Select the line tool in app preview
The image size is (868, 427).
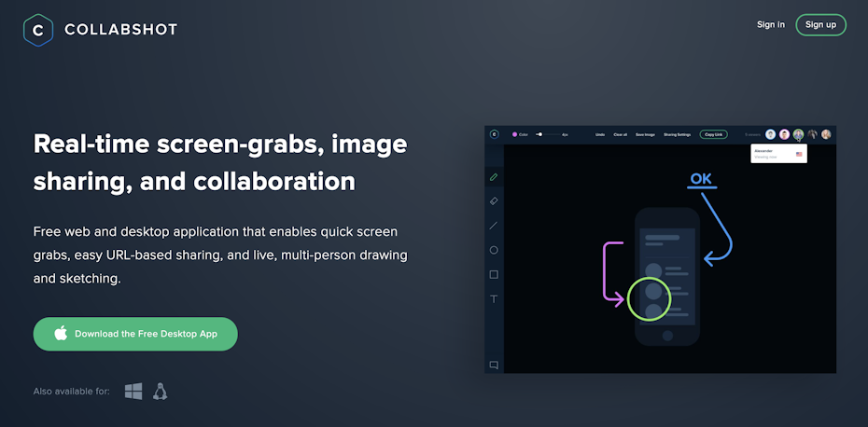pos(494,226)
